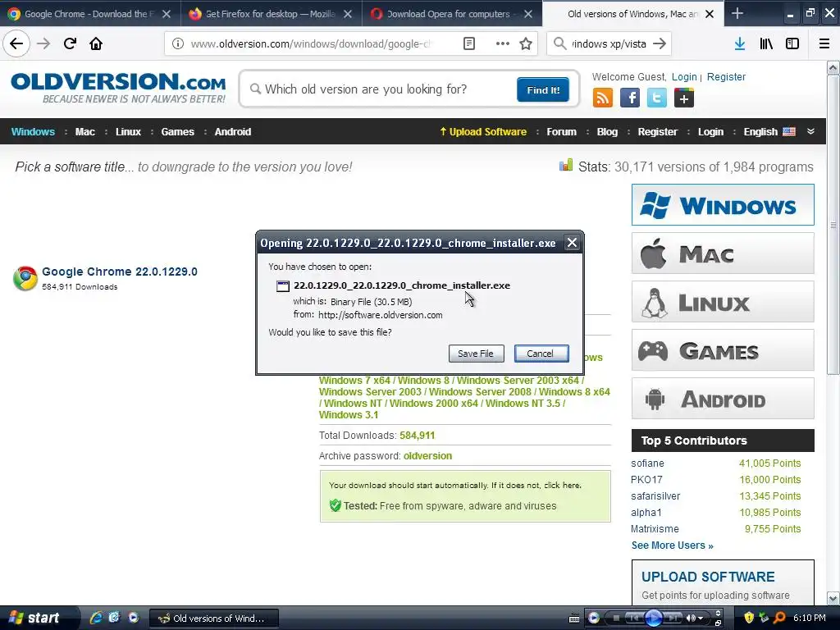This screenshot has height=630, width=840.
Task: Click the dark plus share icon
Action: (684, 98)
